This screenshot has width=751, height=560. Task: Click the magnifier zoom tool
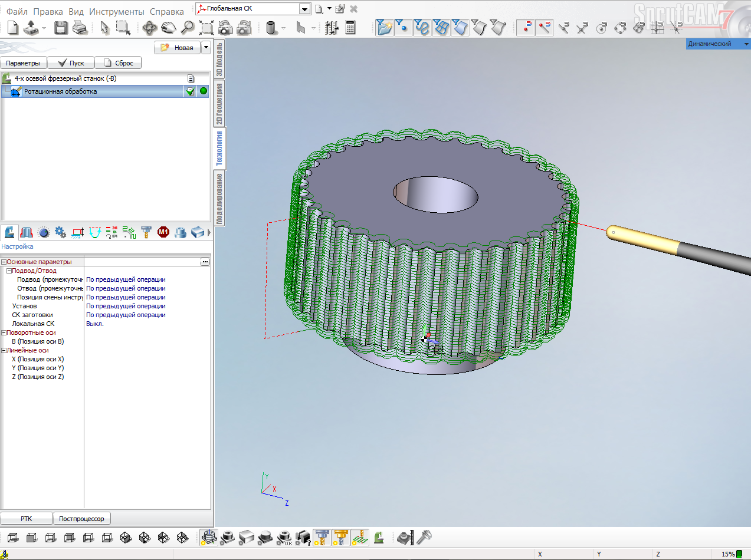click(188, 27)
